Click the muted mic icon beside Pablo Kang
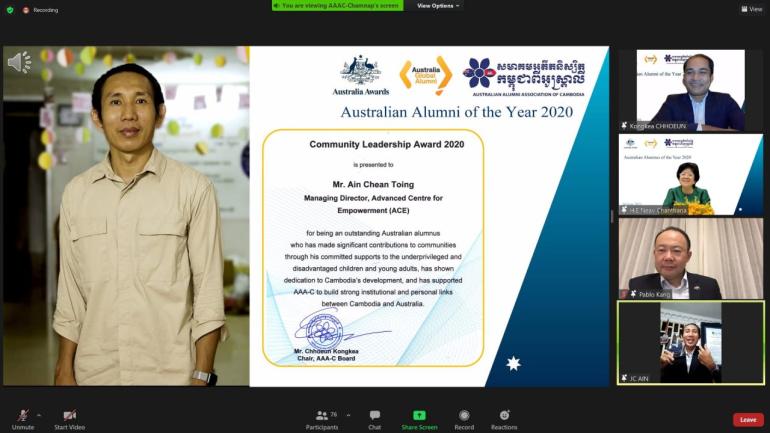Image resolution: width=770 pixels, height=433 pixels. pos(633,294)
